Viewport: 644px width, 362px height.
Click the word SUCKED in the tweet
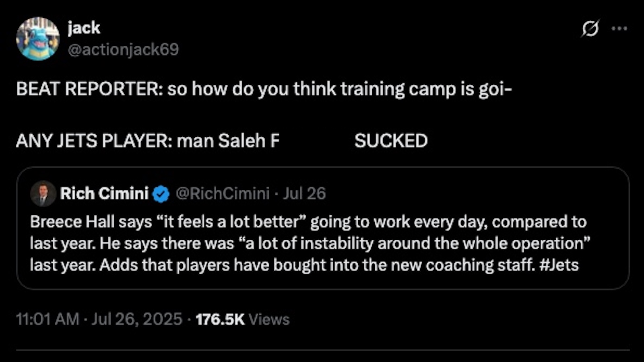[x=391, y=141]
